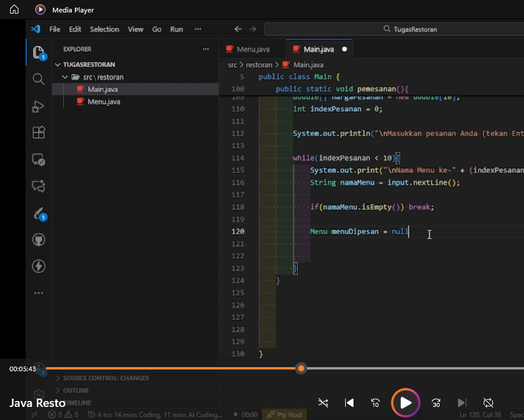Image resolution: width=524 pixels, height=420 pixels.
Task: Skip forward 30 seconds in Media Player
Action: pyautogui.click(x=435, y=403)
